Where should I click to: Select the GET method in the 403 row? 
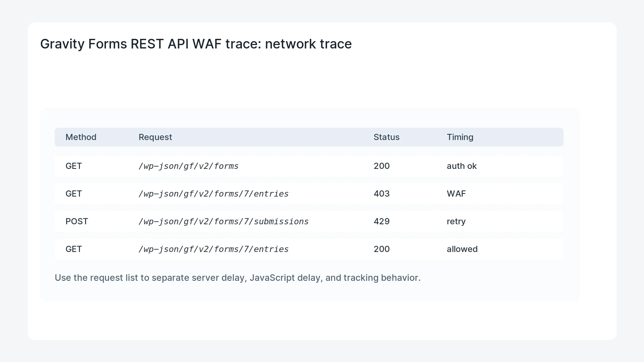(x=74, y=194)
